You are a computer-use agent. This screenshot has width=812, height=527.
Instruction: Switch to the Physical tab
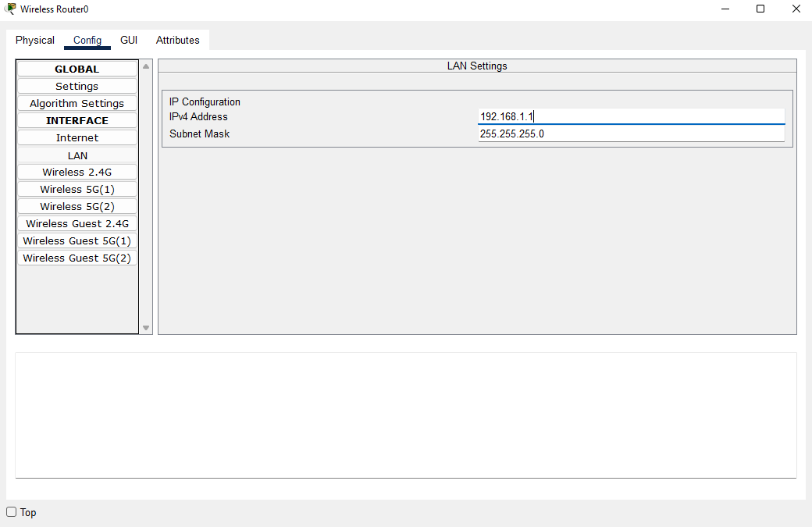(35, 40)
